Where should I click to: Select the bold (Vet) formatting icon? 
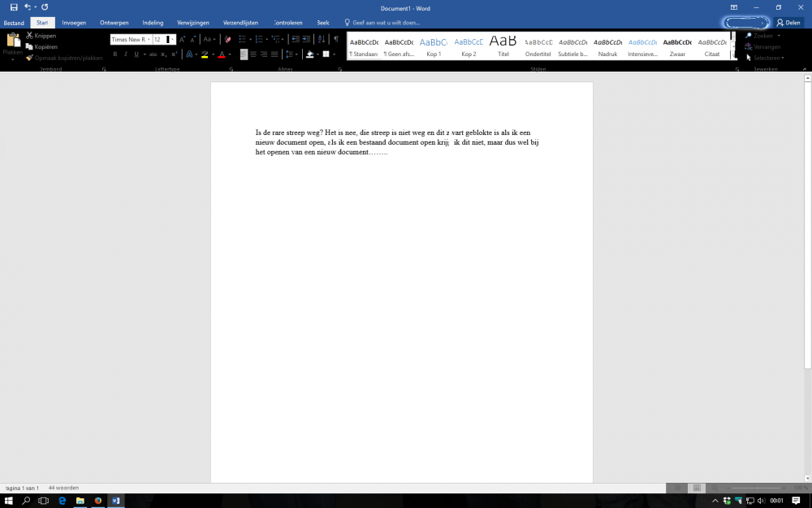coord(115,54)
